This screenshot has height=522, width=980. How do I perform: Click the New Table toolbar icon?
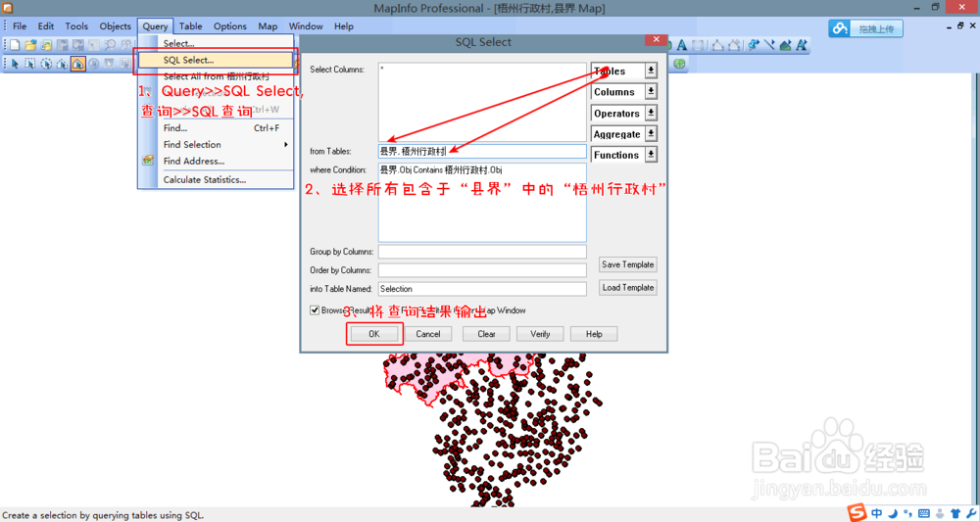pyautogui.click(x=15, y=45)
